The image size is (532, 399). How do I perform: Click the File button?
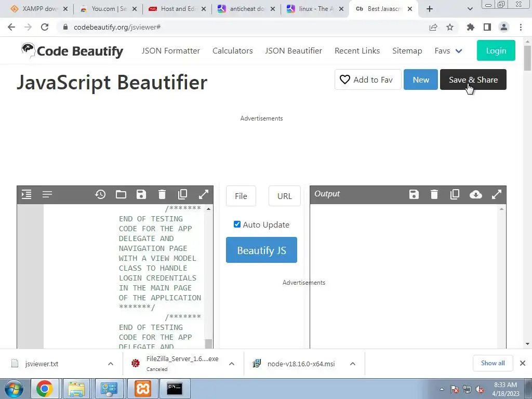click(x=241, y=196)
